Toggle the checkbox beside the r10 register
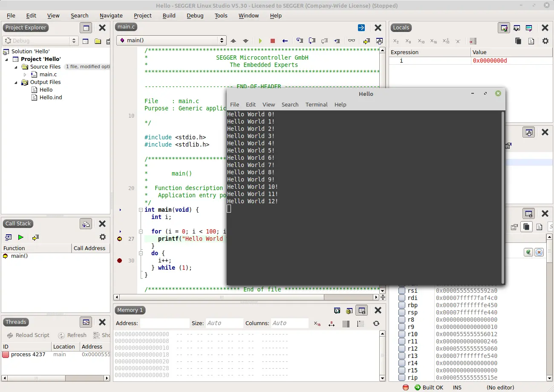Viewport: 554px width, 392px height. [403, 334]
